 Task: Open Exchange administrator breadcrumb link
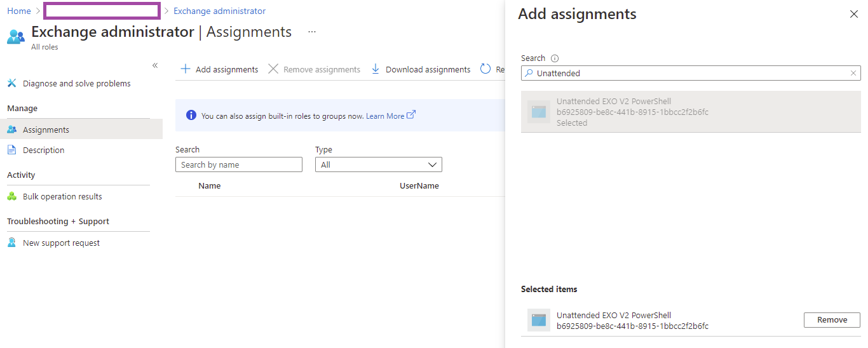[219, 11]
